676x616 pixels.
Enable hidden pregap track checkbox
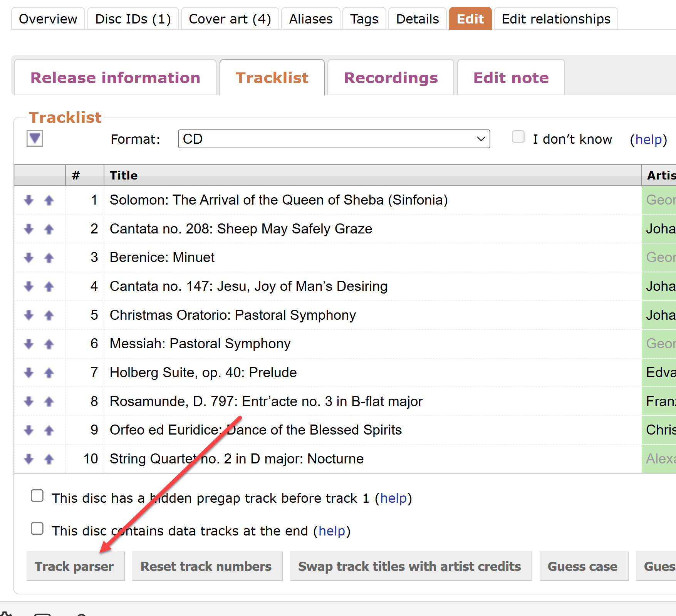click(x=37, y=496)
